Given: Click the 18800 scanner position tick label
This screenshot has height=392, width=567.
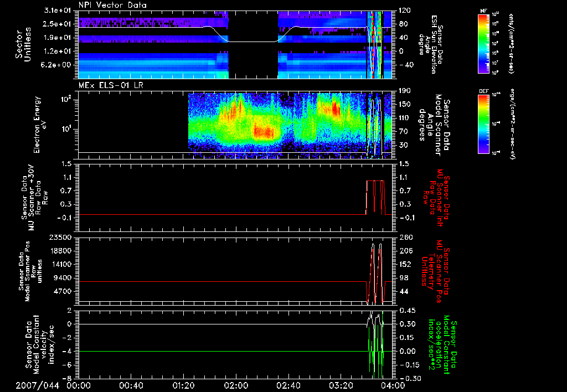Looking at the screenshot, I should pos(60,251).
